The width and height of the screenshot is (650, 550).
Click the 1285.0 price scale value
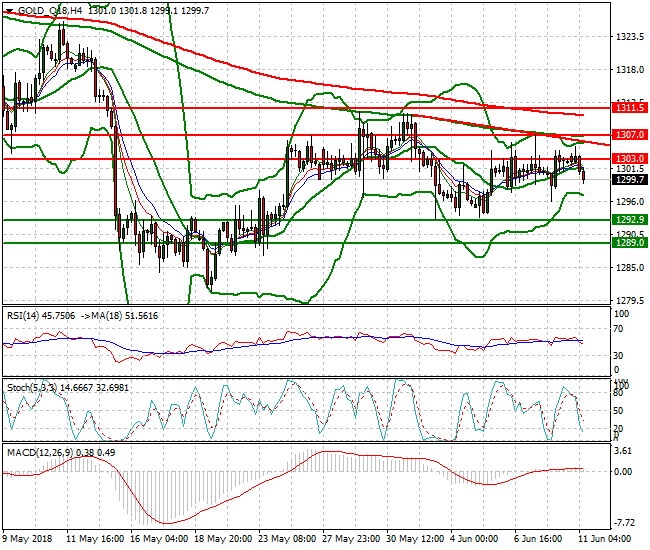(x=630, y=268)
